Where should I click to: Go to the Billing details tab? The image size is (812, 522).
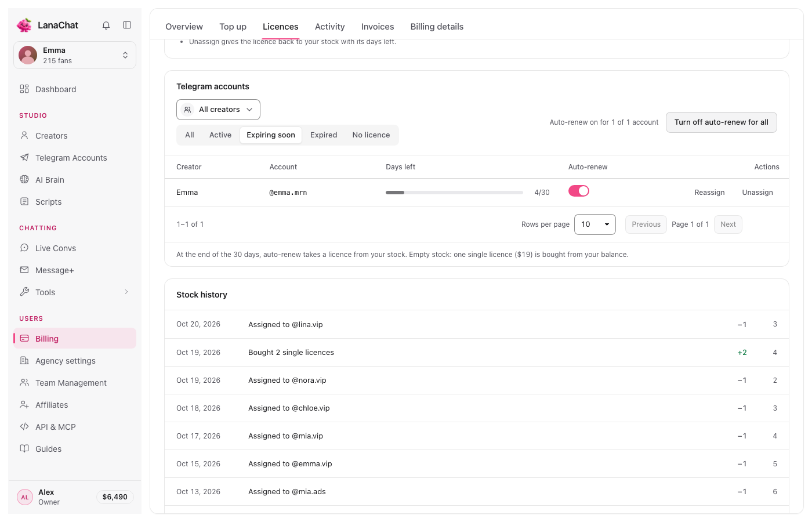tap(437, 27)
